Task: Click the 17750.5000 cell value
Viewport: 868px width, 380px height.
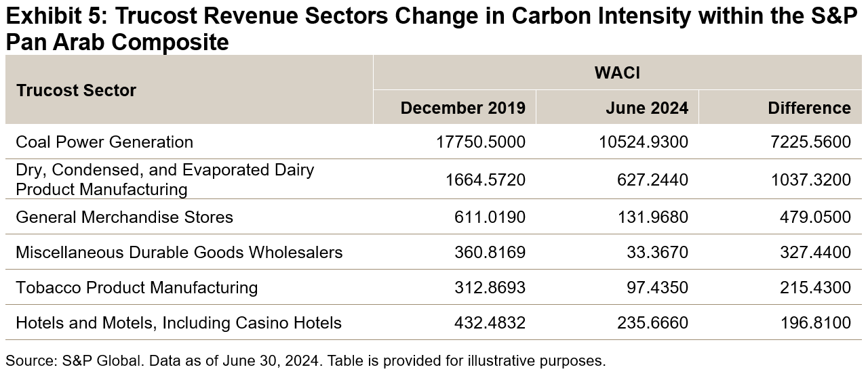Action: (x=481, y=142)
